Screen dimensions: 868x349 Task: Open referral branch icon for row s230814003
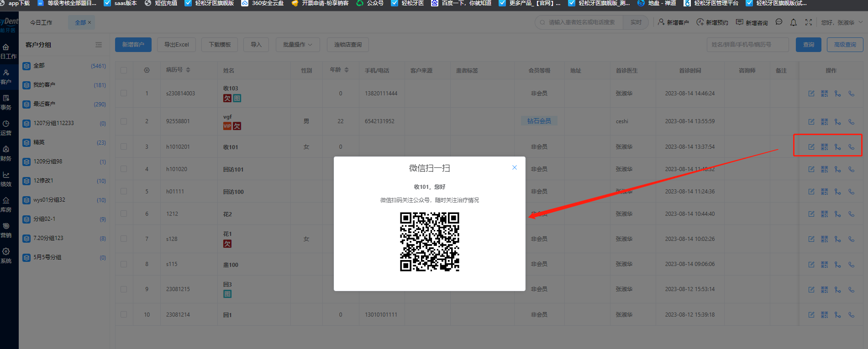(837, 94)
